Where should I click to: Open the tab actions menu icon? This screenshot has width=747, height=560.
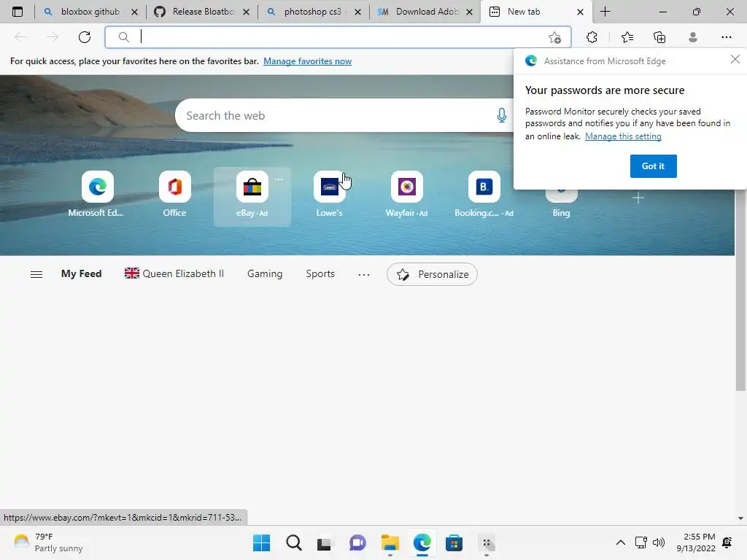pyautogui.click(x=18, y=12)
